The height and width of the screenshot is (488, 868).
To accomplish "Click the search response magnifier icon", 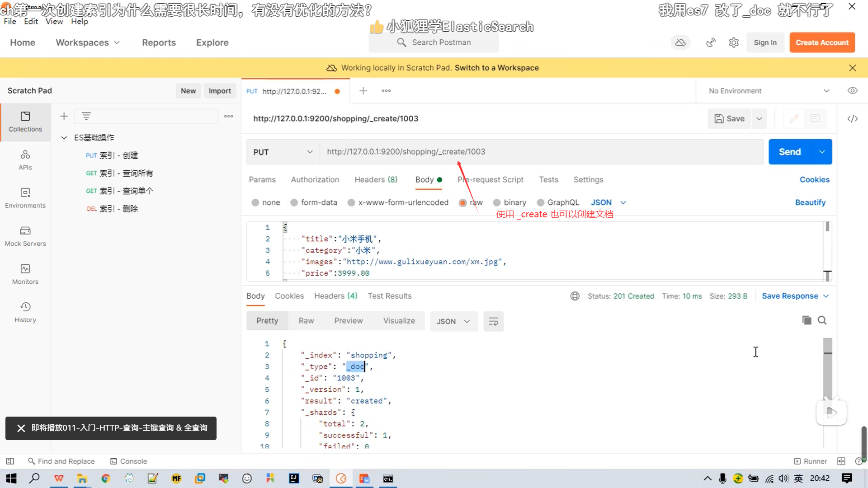I will point(822,320).
